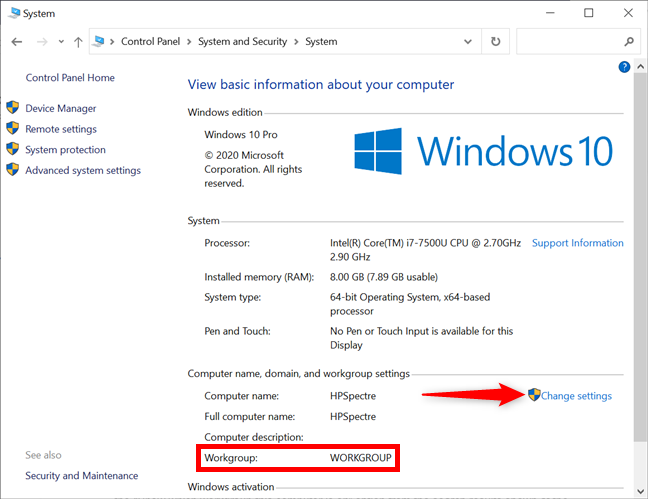This screenshot has width=648, height=499.
Task: Click the WORKGROUP value text
Action: [361, 458]
